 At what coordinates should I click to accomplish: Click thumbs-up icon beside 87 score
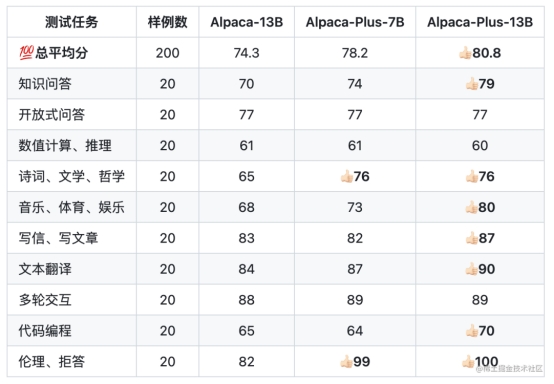472,238
